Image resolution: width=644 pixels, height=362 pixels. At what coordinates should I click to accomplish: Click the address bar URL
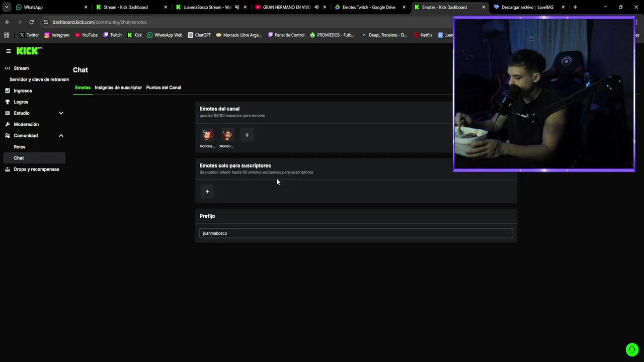100,22
